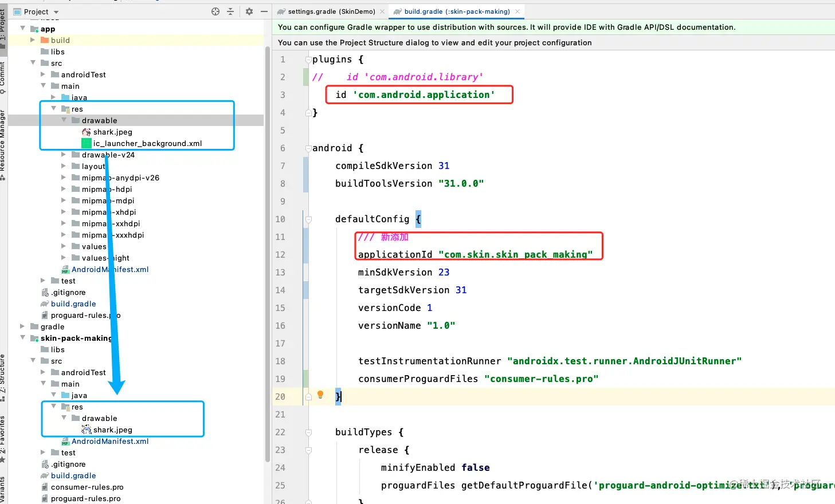Close the settings.gradle tab
The image size is (835, 504).
pyautogui.click(x=382, y=11)
